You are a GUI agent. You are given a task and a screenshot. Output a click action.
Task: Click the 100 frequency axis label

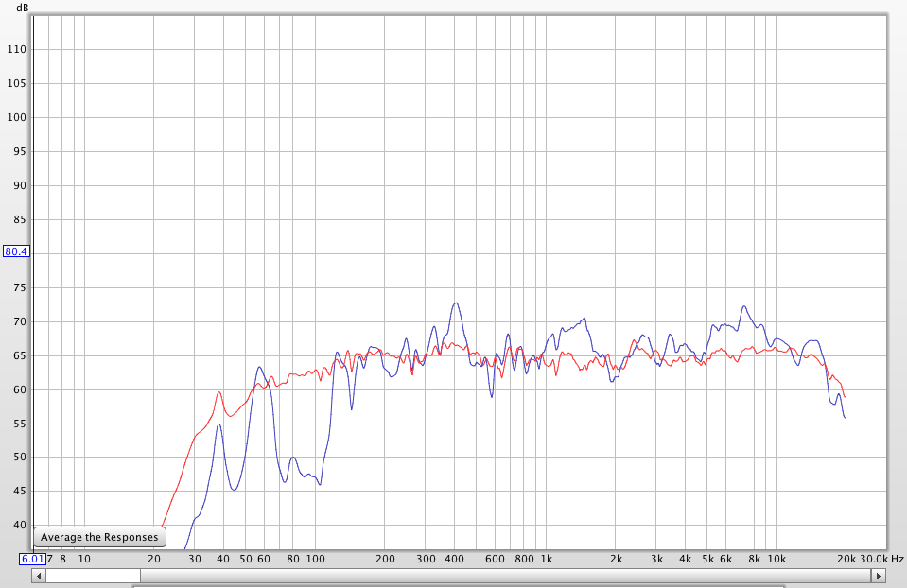(x=315, y=559)
